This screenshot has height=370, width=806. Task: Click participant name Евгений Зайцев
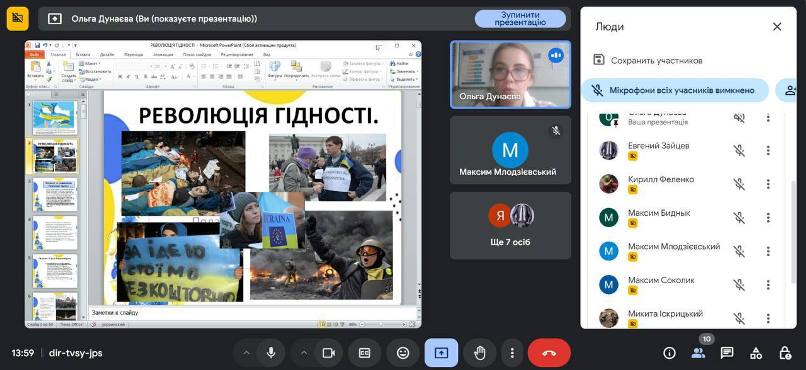point(658,146)
